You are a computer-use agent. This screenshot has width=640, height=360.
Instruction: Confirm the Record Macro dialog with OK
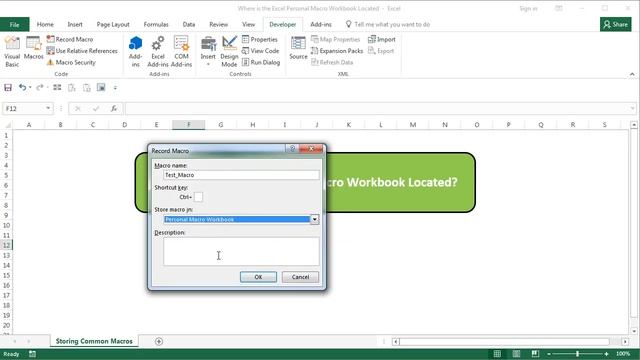click(258, 277)
